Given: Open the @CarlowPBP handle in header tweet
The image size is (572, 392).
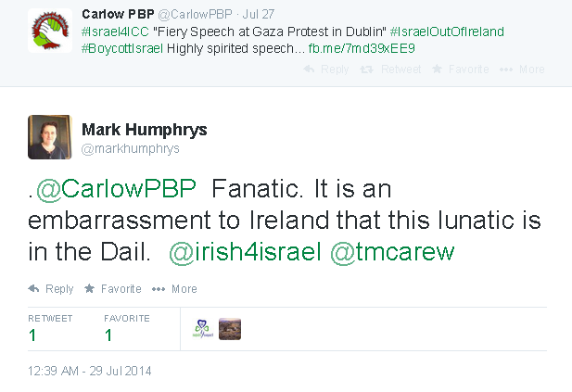Looking at the screenshot, I should click(x=195, y=14).
